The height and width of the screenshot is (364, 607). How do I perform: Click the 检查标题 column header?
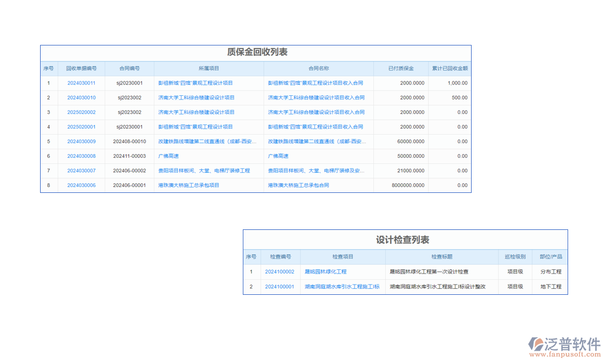(x=441, y=257)
